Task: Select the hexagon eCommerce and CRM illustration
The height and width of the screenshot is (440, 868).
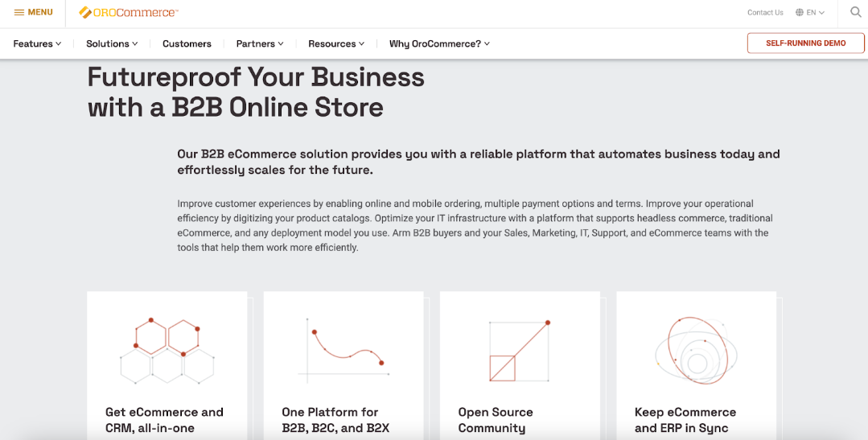Action: click(167, 352)
